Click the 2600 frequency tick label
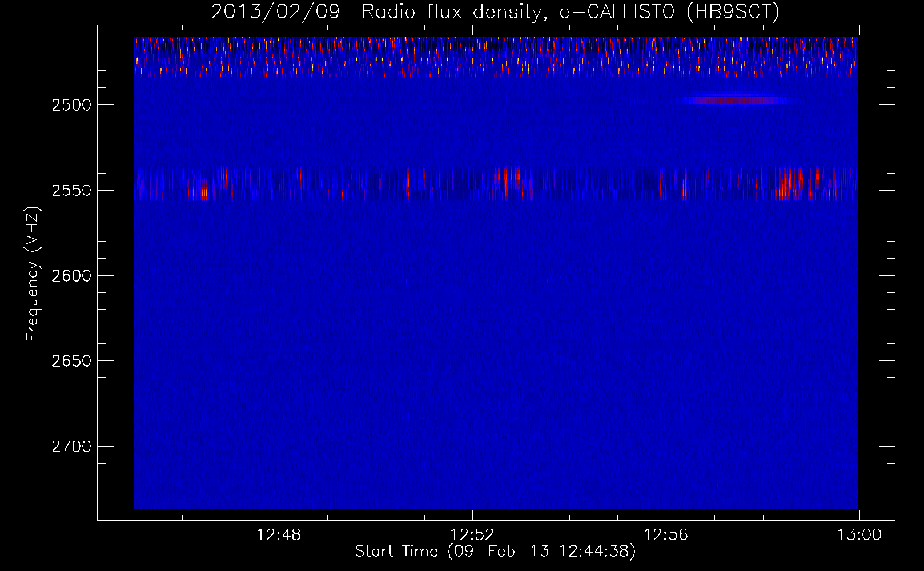Image resolution: width=924 pixels, height=571 pixels. (71, 276)
